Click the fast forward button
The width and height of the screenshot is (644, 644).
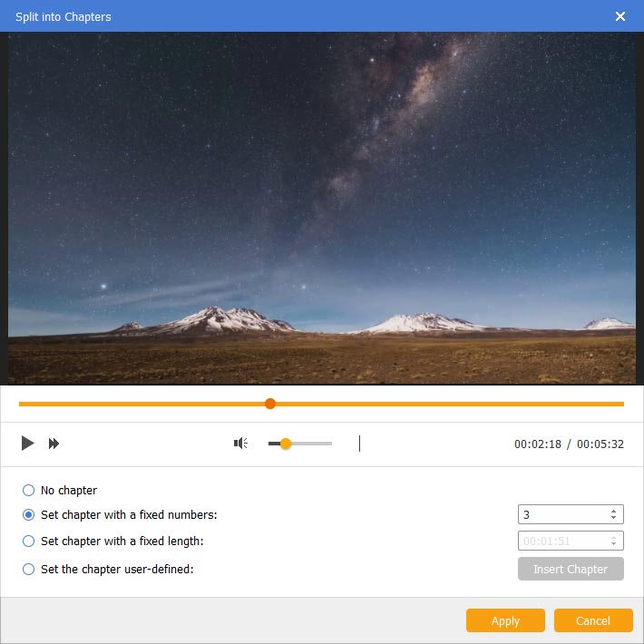tap(54, 444)
